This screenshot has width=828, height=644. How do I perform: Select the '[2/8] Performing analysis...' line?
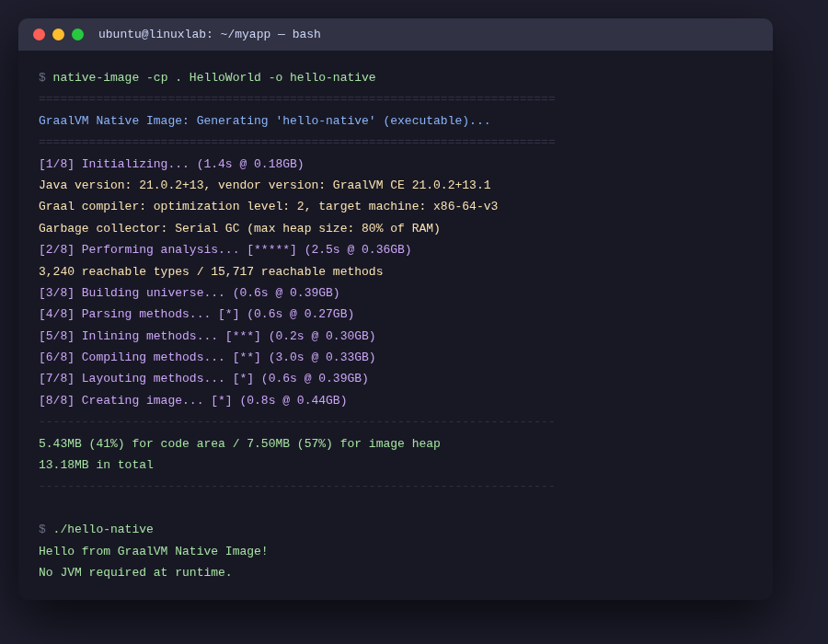coord(225,249)
